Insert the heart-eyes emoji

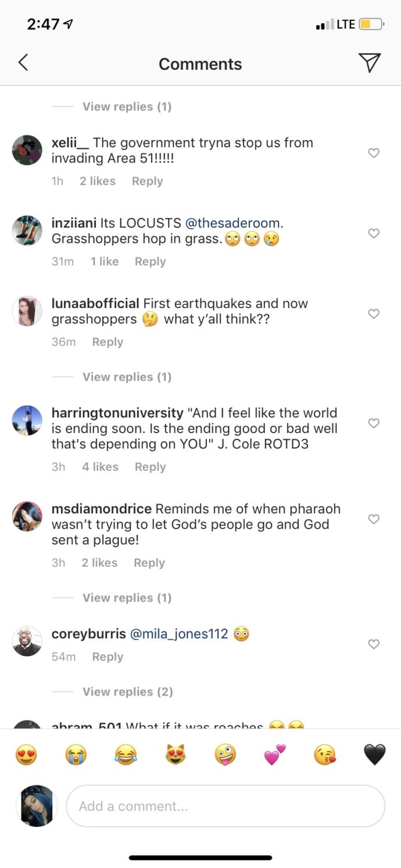pyautogui.click(x=26, y=755)
